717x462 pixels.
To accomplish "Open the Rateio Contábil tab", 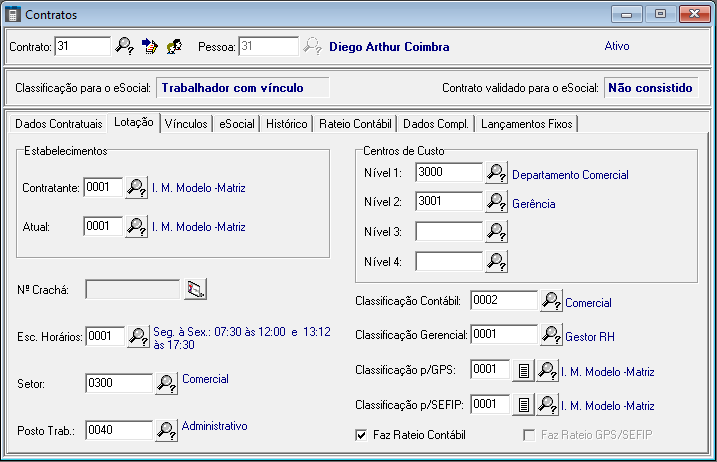I will 355,124.
